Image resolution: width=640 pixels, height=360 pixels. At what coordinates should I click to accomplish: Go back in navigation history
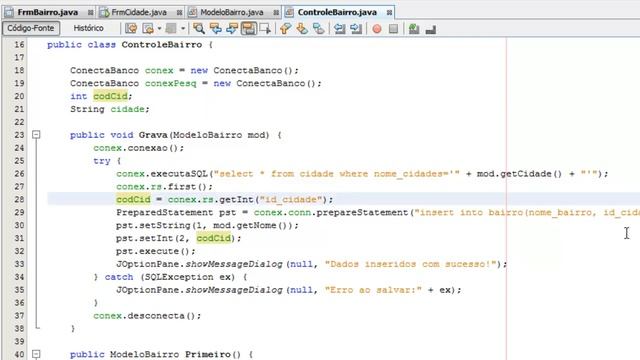point(148,28)
